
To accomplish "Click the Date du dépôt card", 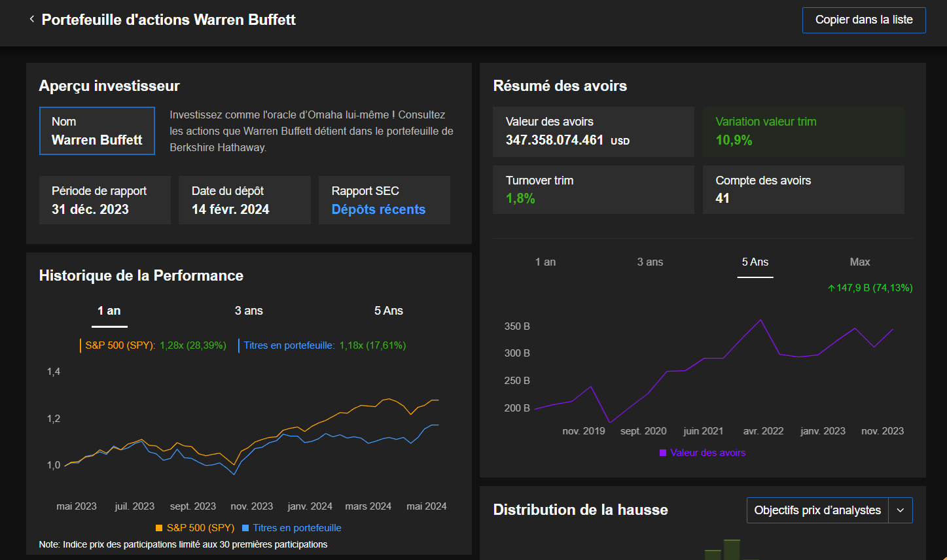I will coord(245,200).
